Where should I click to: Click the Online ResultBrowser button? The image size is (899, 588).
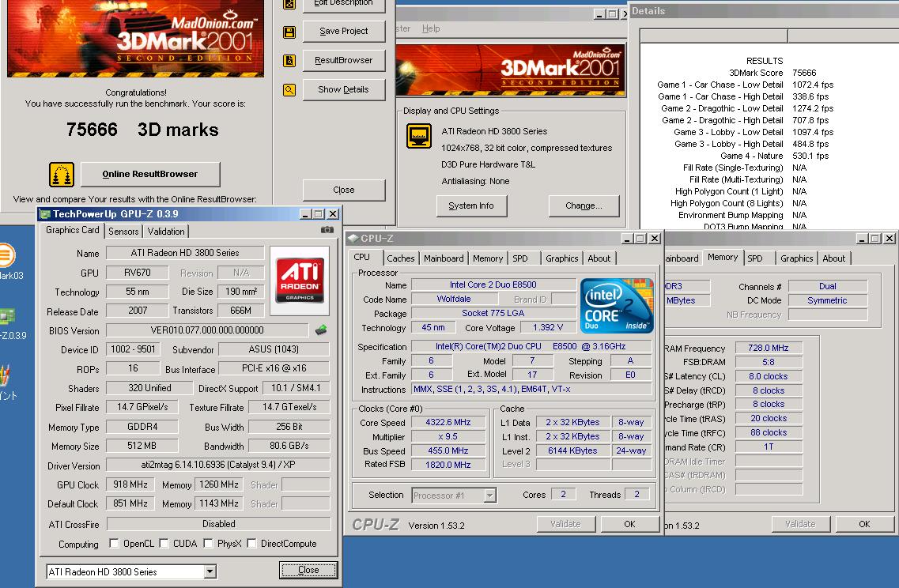[150, 174]
